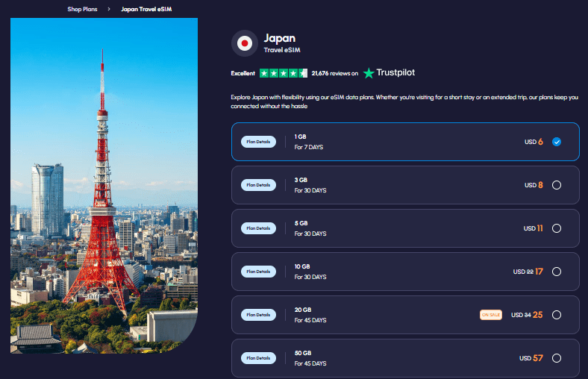Screen dimensions: 588x379
Task: Choose the 5 GB plan radio button
Action: tap(556, 228)
